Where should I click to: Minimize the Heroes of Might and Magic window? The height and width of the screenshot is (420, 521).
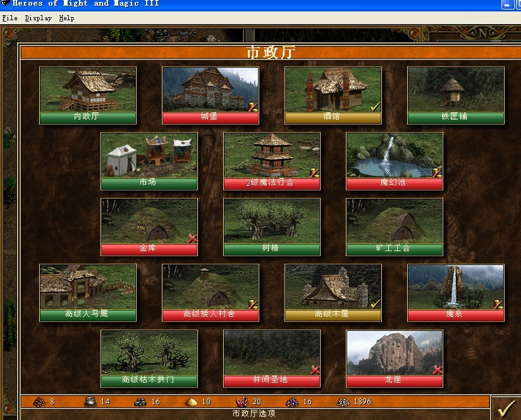click(x=507, y=4)
